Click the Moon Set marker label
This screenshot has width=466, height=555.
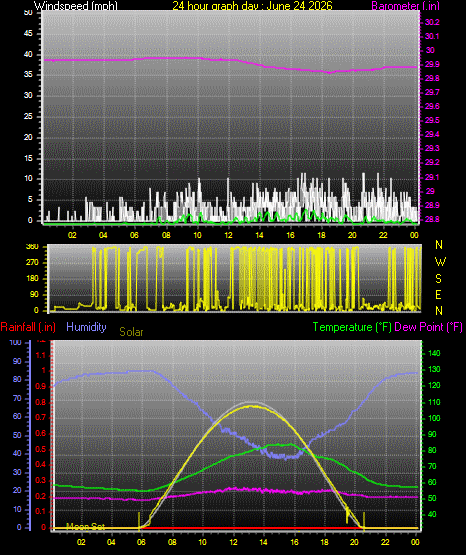click(x=85, y=526)
